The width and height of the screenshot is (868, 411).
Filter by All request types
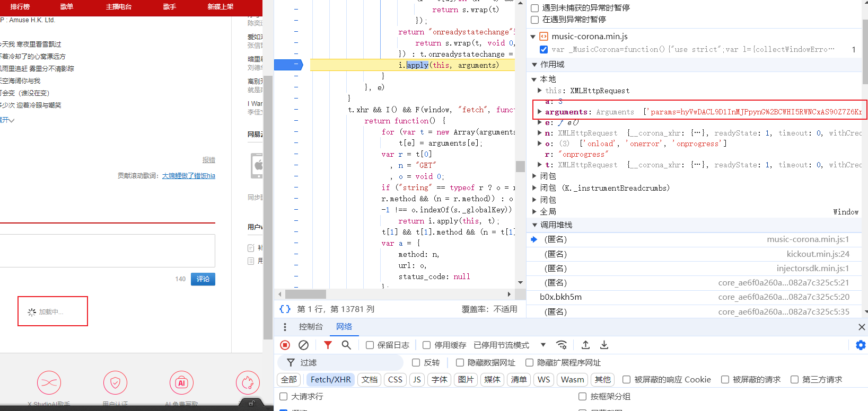pyautogui.click(x=289, y=379)
